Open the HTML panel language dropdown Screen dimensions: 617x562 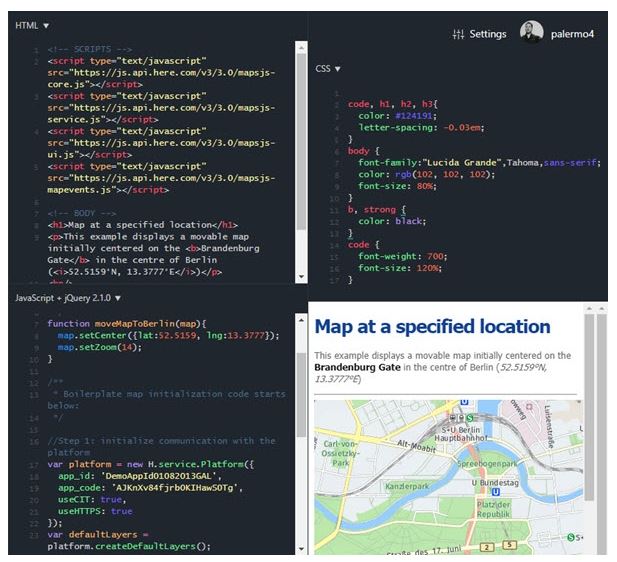point(33,25)
